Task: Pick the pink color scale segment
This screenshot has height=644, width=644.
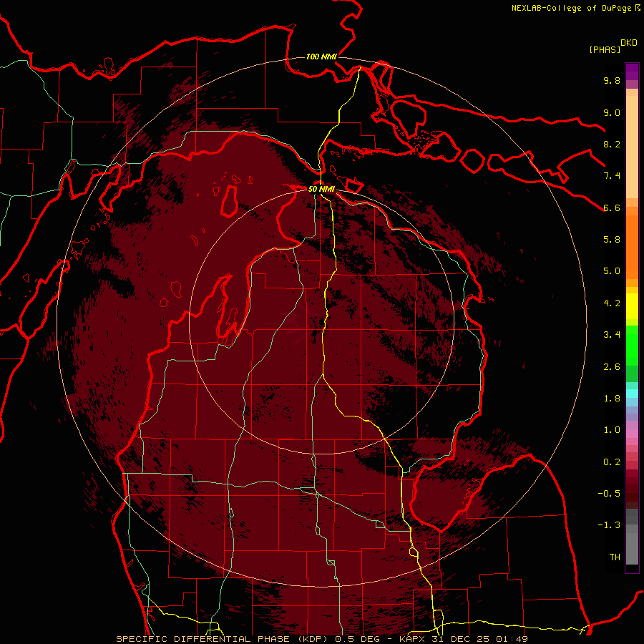Action: tap(632, 434)
